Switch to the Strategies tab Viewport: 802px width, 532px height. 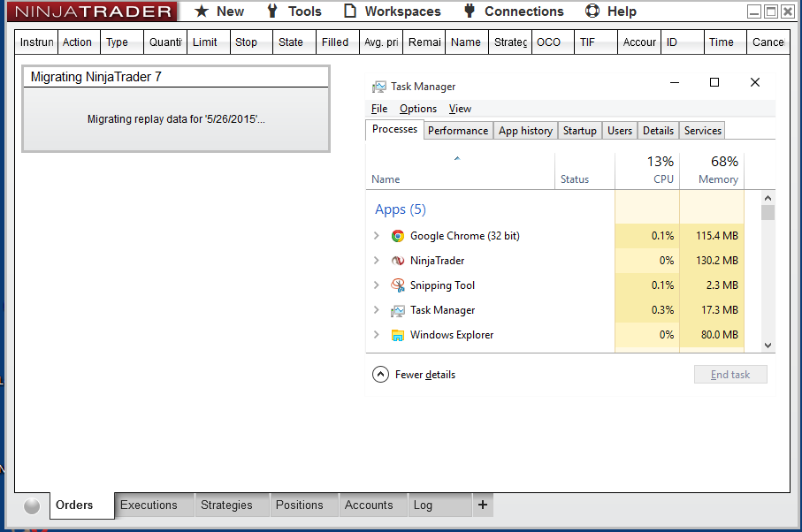click(x=232, y=505)
